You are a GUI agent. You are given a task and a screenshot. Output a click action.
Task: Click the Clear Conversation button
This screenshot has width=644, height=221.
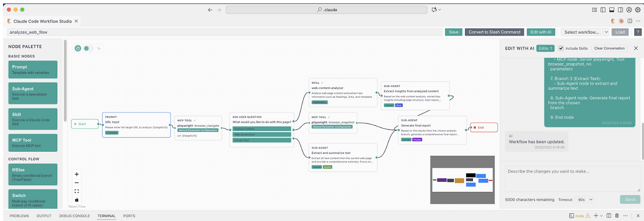[x=609, y=48]
